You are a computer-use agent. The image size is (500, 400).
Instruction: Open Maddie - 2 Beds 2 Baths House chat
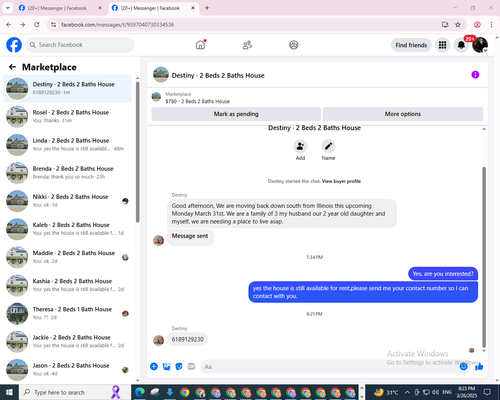(x=67, y=257)
